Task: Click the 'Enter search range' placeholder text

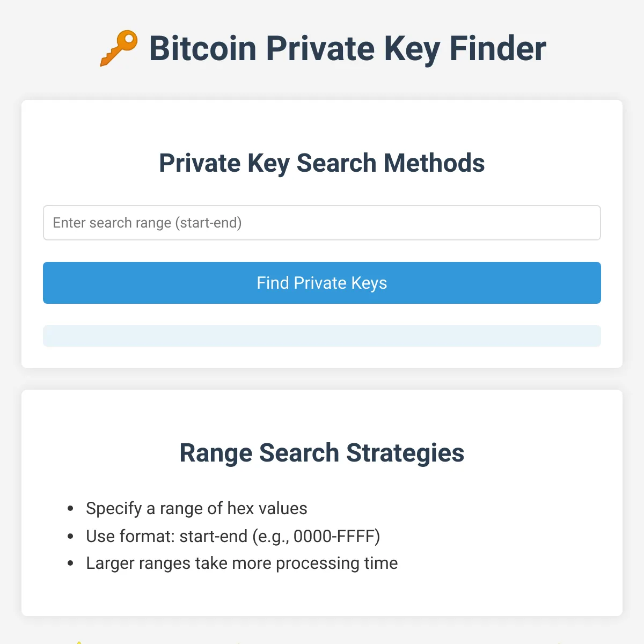Action: coord(112,223)
